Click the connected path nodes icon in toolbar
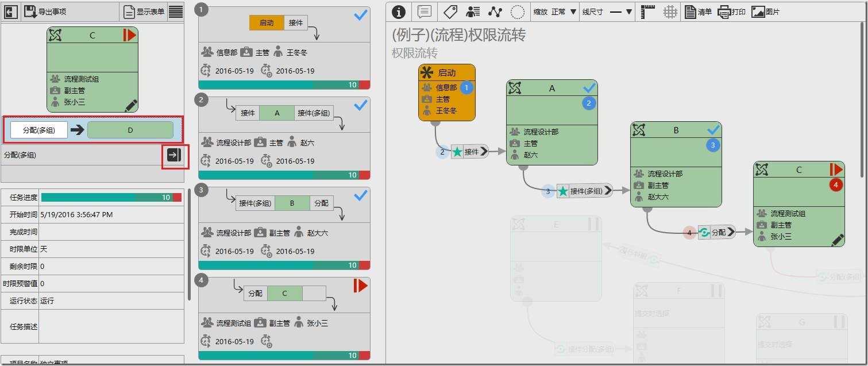Viewport: 868px width, 366px height. point(495,11)
